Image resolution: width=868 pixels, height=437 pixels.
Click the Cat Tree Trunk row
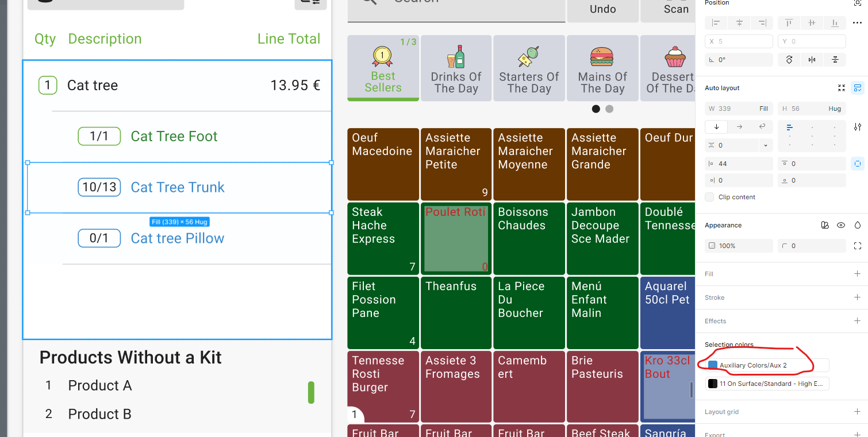coord(179,187)
